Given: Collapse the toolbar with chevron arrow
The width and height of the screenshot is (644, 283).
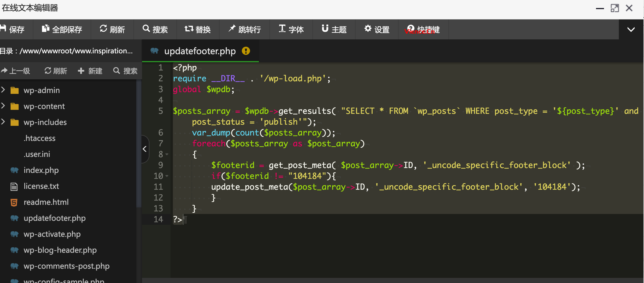Looking at the screenshot, I should [x=631, y=29].
